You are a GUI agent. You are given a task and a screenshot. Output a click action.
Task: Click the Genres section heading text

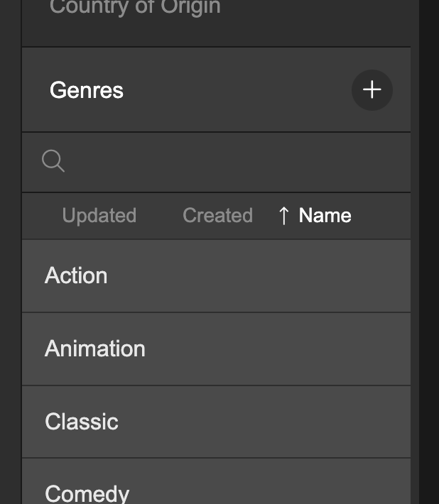pos(87,90)
